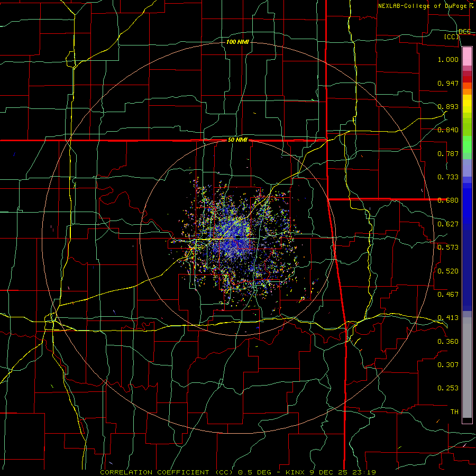Viewport: 476px width, 476px height.
Task: Select the 0.893 legend value
Action: [448, 106]
